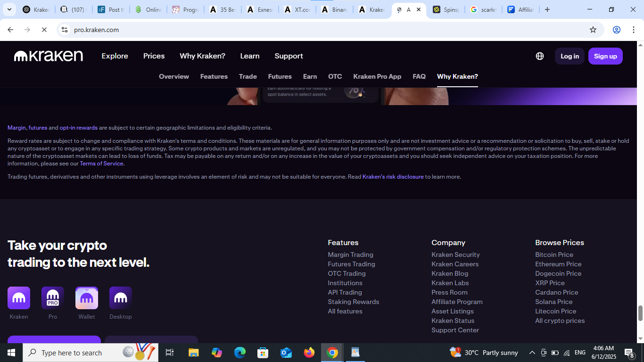The height and width of the screenshot is (362, 644).
Task: Jump to the Overview section
Action: point(174,76)
